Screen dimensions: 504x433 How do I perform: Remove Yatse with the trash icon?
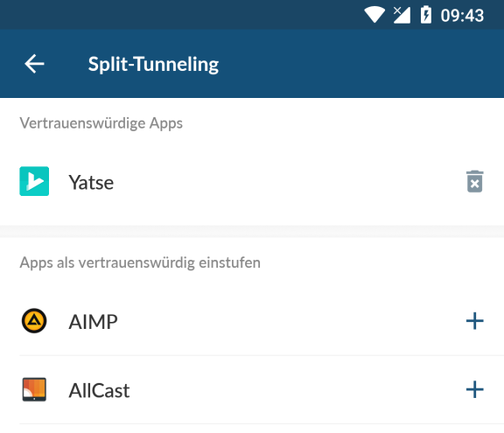point(475,181)
